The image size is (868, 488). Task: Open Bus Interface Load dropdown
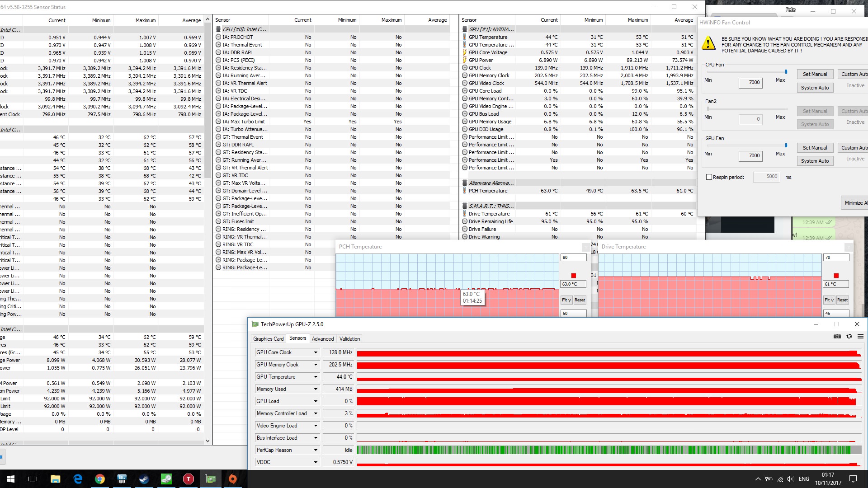tap(316, 438)
